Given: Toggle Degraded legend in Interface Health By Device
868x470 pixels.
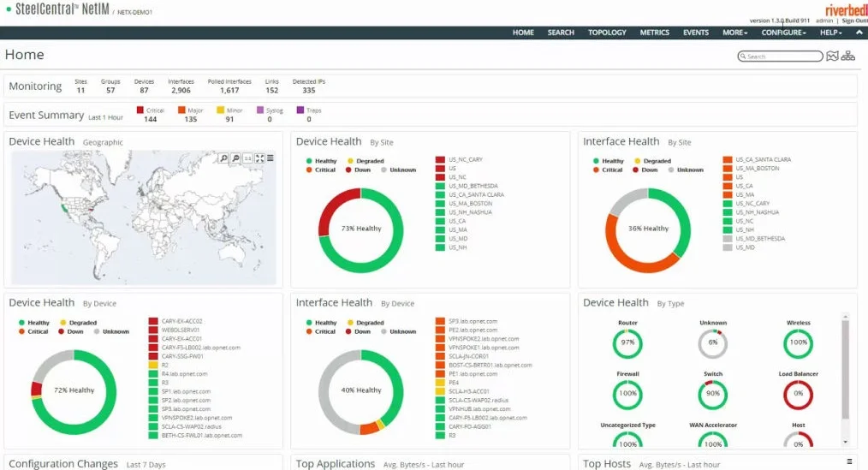Looking at the screenshot, I should (x=366, y=323).
